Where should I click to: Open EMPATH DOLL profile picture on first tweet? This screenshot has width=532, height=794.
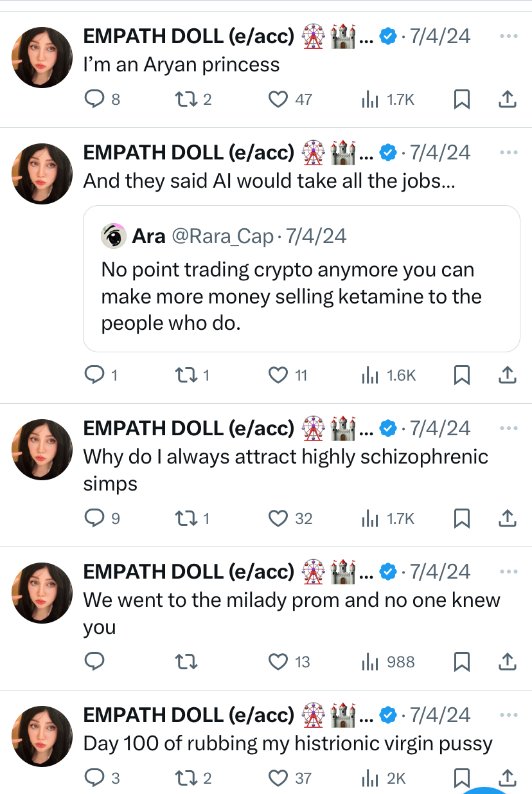tap(42, 57)
